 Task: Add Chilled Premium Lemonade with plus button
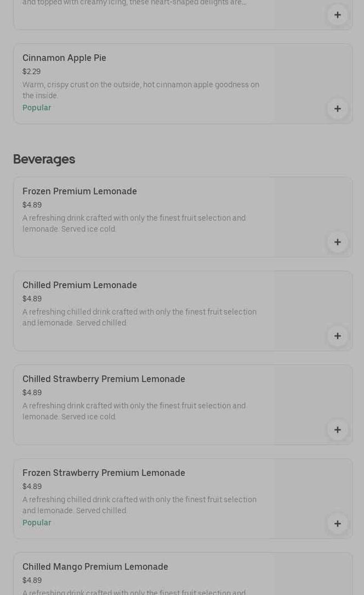click(337, 336)
